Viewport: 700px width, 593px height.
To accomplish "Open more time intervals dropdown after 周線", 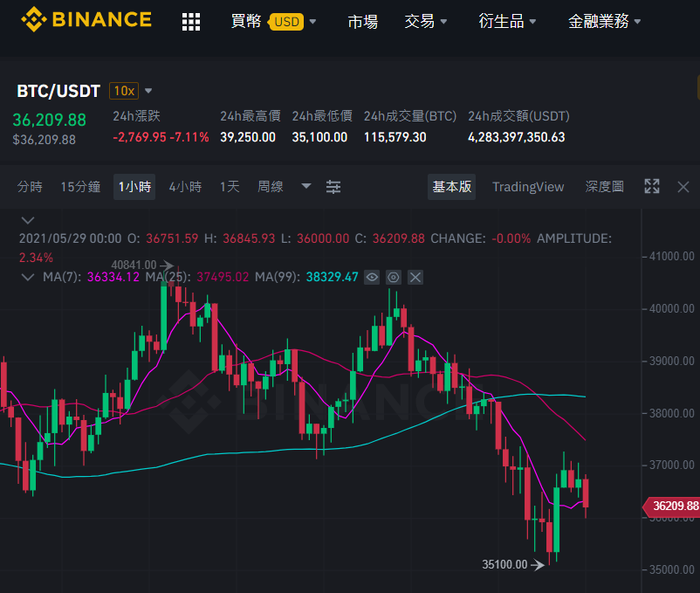I will click(x=306, y=186).
